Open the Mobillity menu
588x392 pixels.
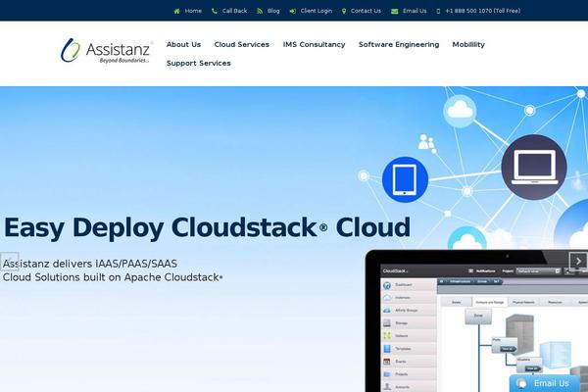pyautogui.click(x=468, y=44)
